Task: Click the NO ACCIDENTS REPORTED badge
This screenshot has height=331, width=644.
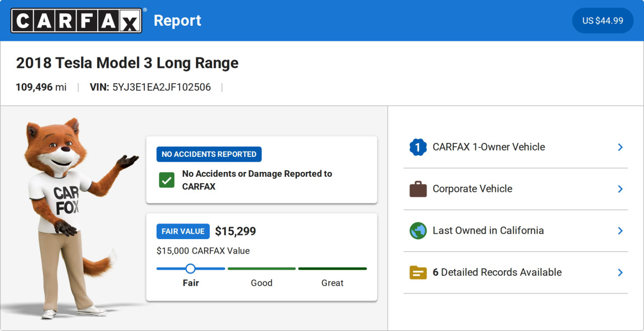Action: [209, 154]
